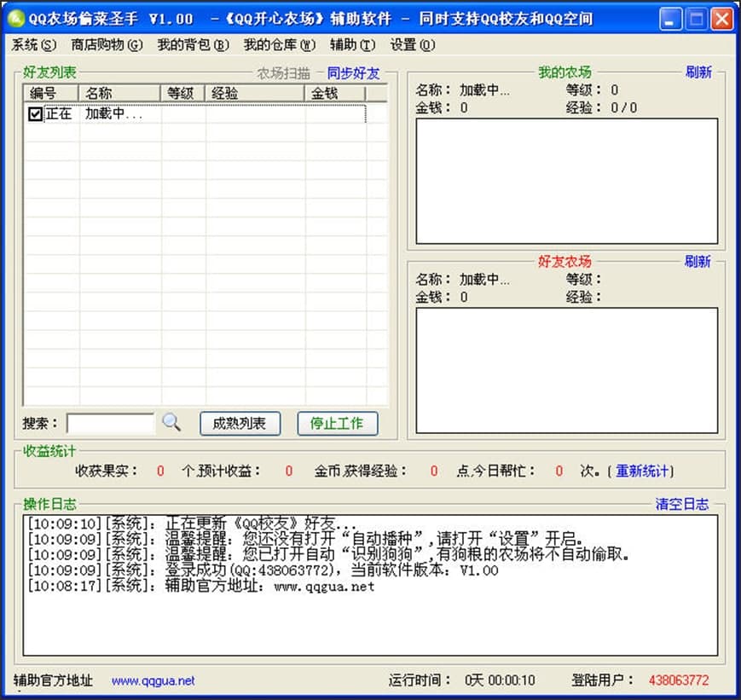This screenshot has height=700, width=741.
Task: Open the www.qqgua.net link in status bar
Action: pyautogui.click(x=153, y=680)
